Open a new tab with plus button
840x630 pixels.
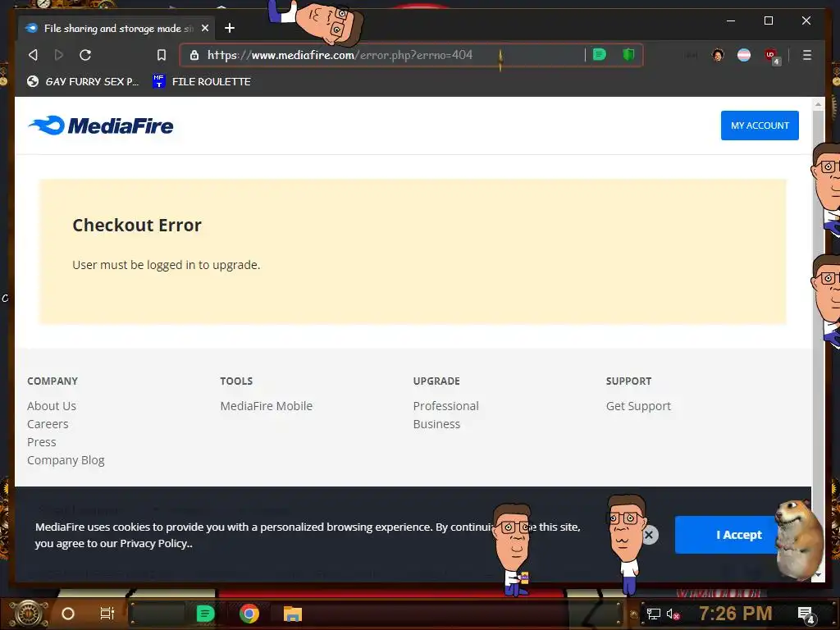(x=230, y=28)
